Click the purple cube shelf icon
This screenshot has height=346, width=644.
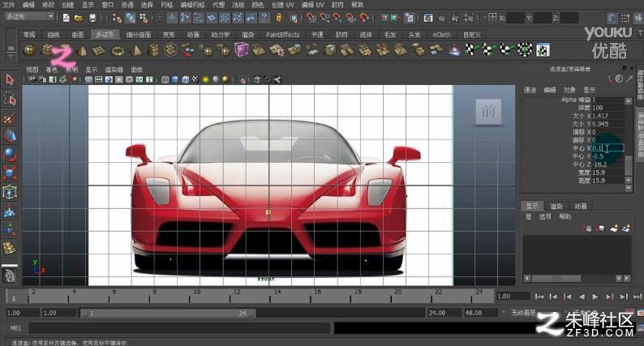241,50
